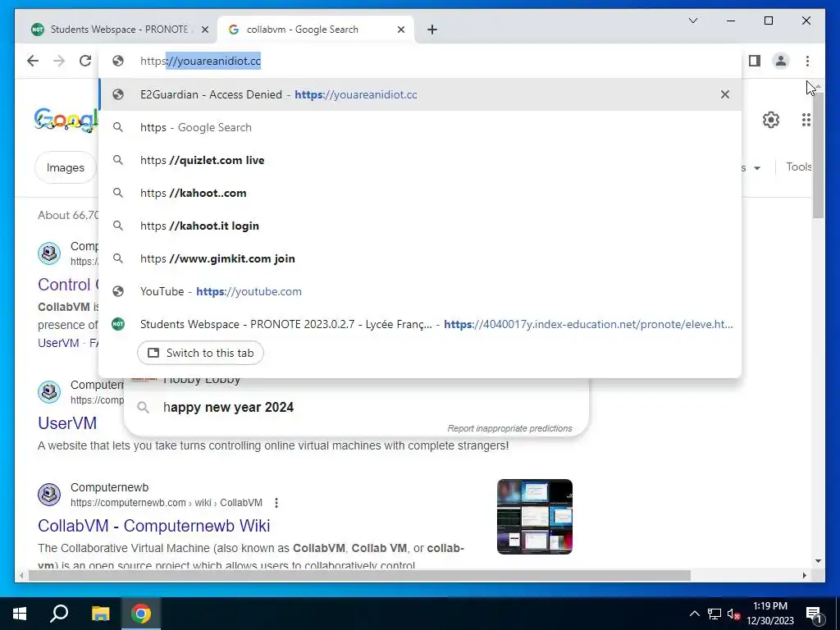Click 'Report inappropriate predictions' link
The image size is (840, 630).
tap(509, 428)
